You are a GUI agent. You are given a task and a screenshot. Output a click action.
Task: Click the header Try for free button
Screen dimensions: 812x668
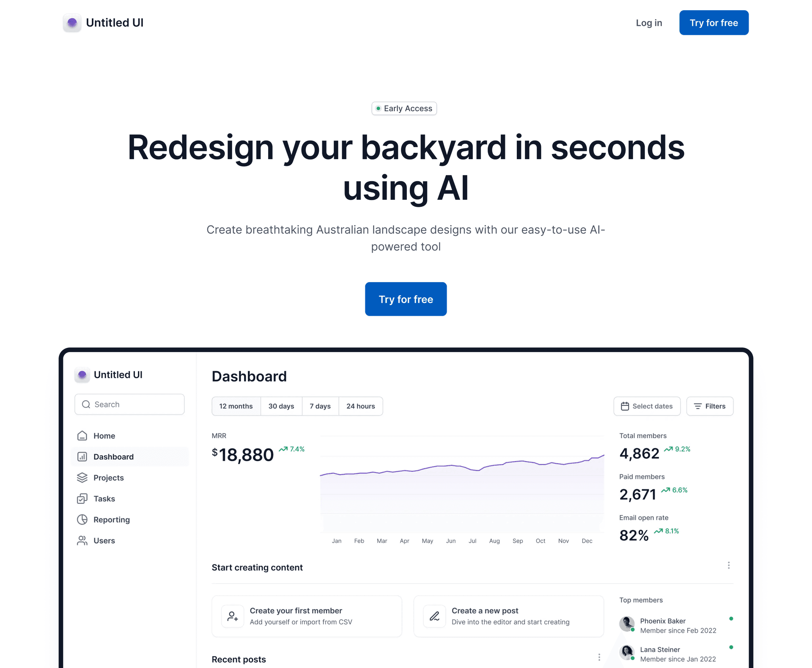click(x=714, y=23)
